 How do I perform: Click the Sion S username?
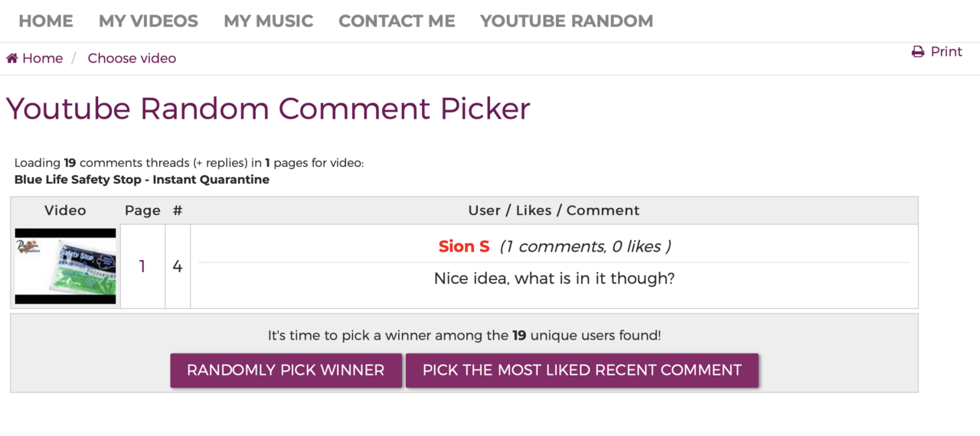pyautogui.click(x=464, y=246)
